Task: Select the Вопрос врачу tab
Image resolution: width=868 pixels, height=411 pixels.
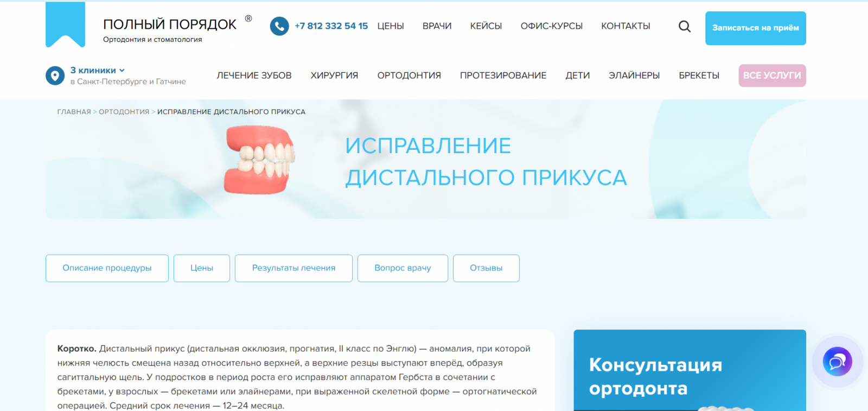Action: coord(403,268)
